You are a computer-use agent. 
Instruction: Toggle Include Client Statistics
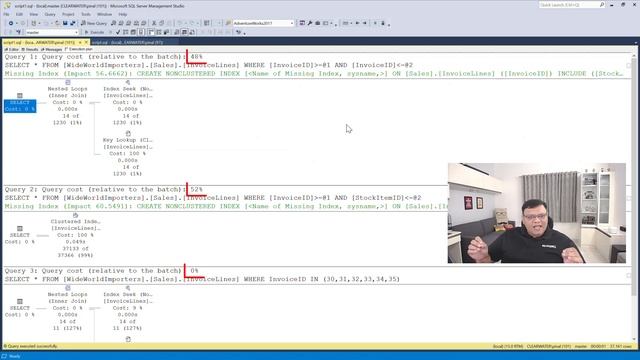tap(166, 32)
